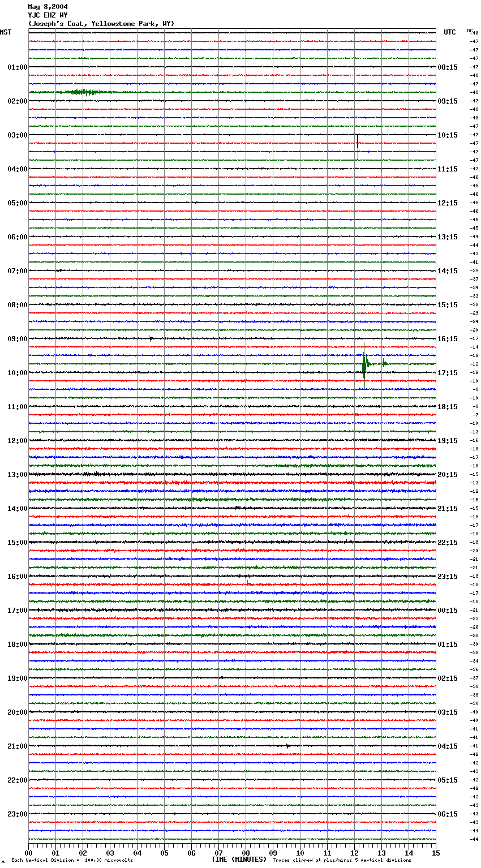
Task: Click the "19:15" UTC time label
Action: point(448,441)
